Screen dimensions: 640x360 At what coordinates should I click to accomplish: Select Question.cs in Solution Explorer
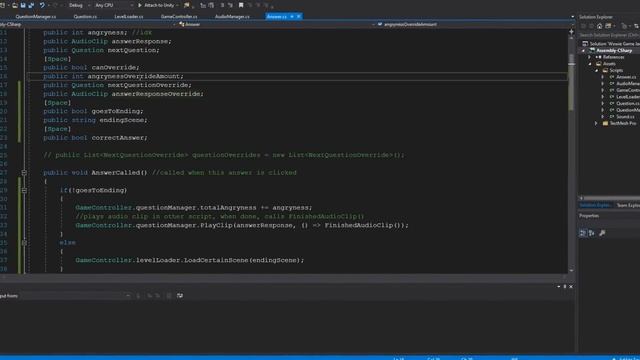pos(627,103)
